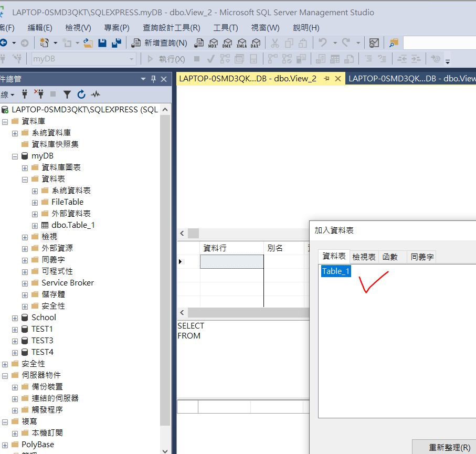476x454 pixels.
Task: Click the Parse checkmark icon
Action: pos(210,59)
